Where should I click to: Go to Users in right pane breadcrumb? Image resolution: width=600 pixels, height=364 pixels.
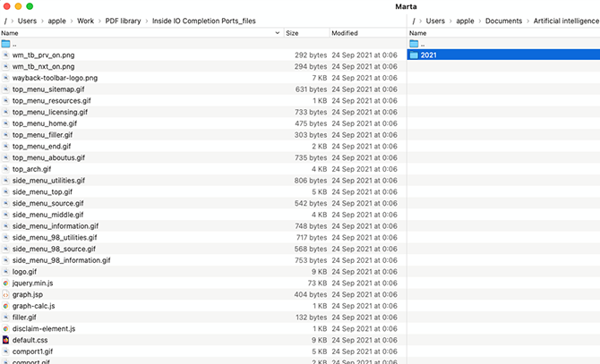coord(435,21)
